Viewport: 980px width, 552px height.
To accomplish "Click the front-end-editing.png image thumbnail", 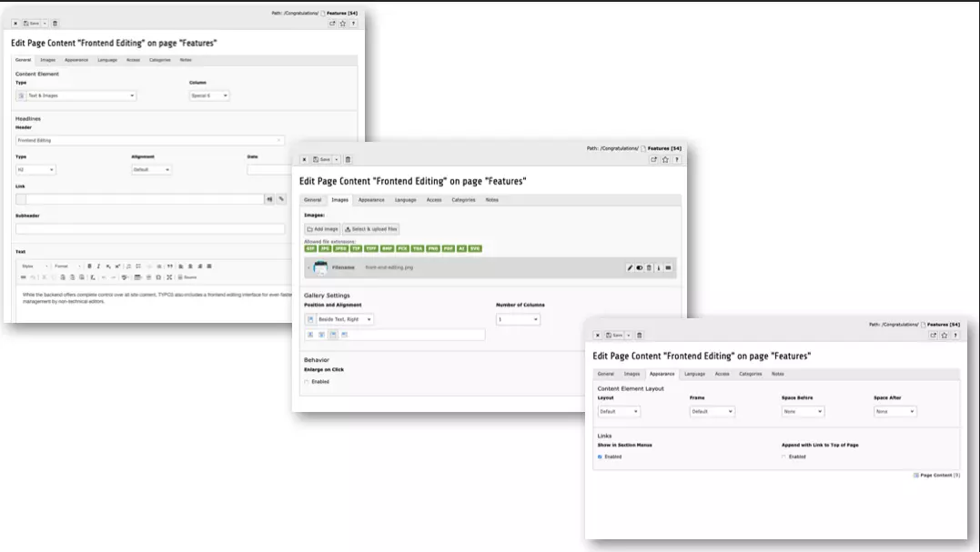I will pyautogui.click(x=320, y=267).
